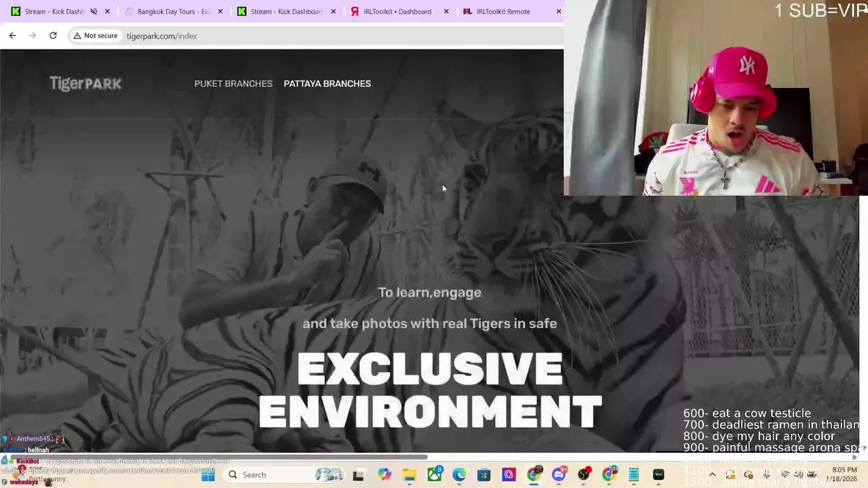Open the Chrome icon between OBS and Notepad

point(609,475)
